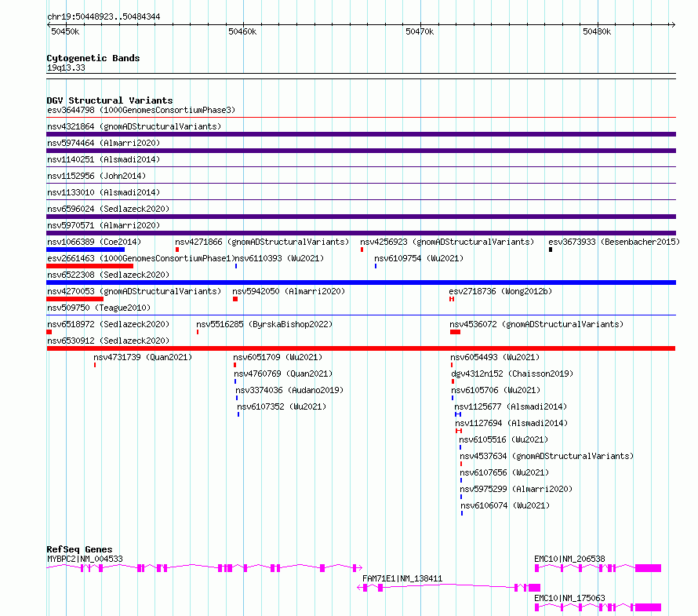
Task: Select the nsv6522308 (Sedlazeck2020) blue bar
Action: tap(361, 282)
